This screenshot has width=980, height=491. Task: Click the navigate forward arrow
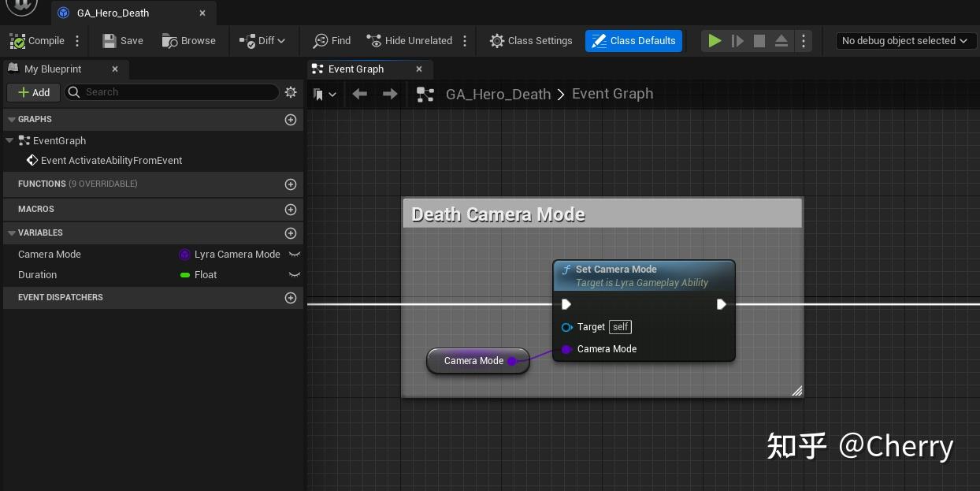(x=390, y=94)
